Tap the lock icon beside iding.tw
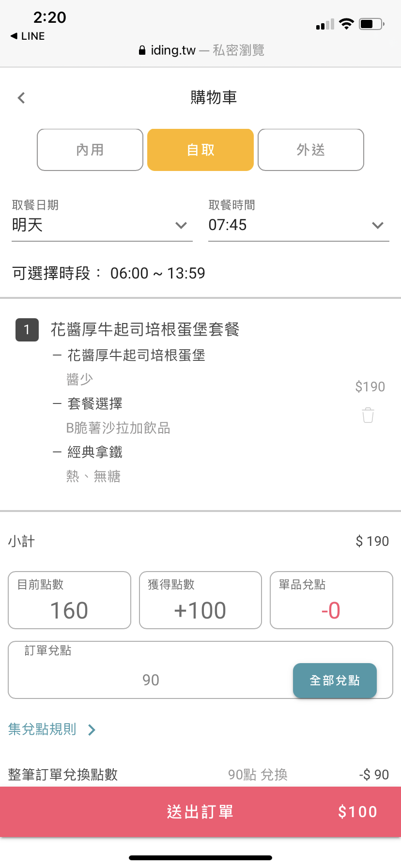 click(142, 50)
